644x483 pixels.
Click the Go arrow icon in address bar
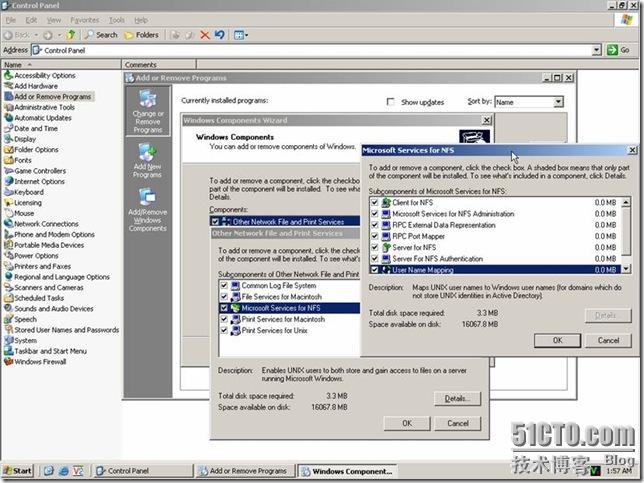[612, 50]
